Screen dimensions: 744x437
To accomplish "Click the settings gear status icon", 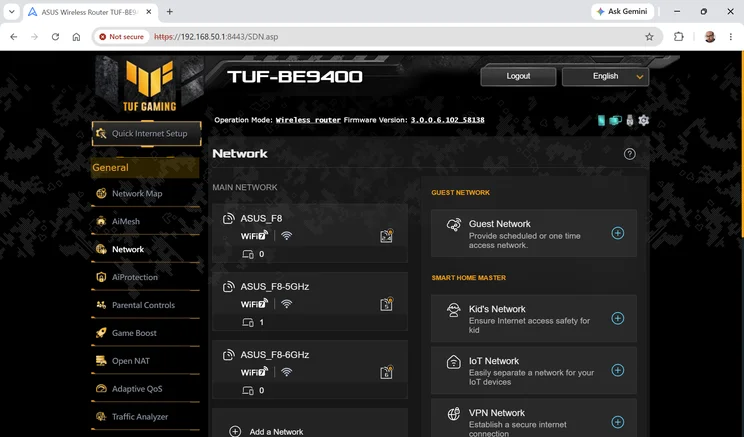I will click(643, 121).
